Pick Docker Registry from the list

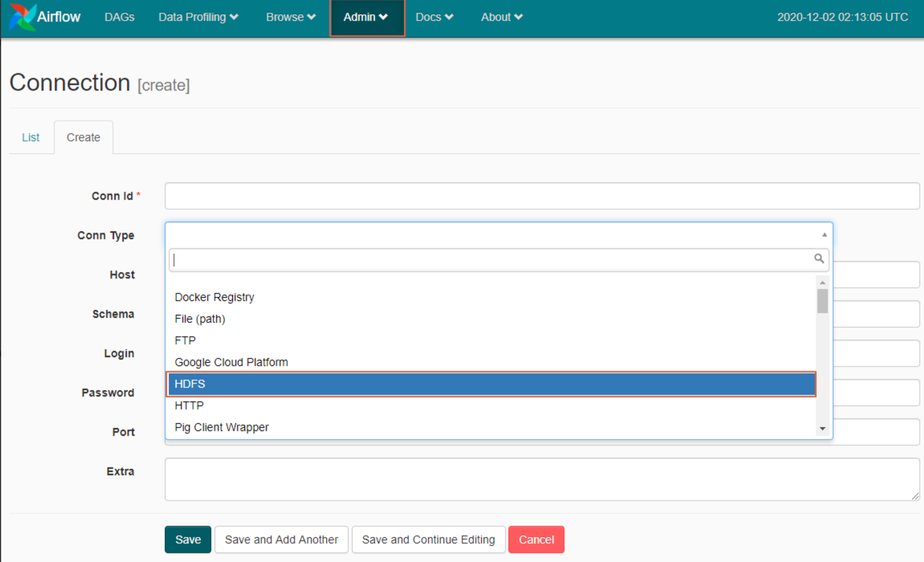click(x=214, y=297)
